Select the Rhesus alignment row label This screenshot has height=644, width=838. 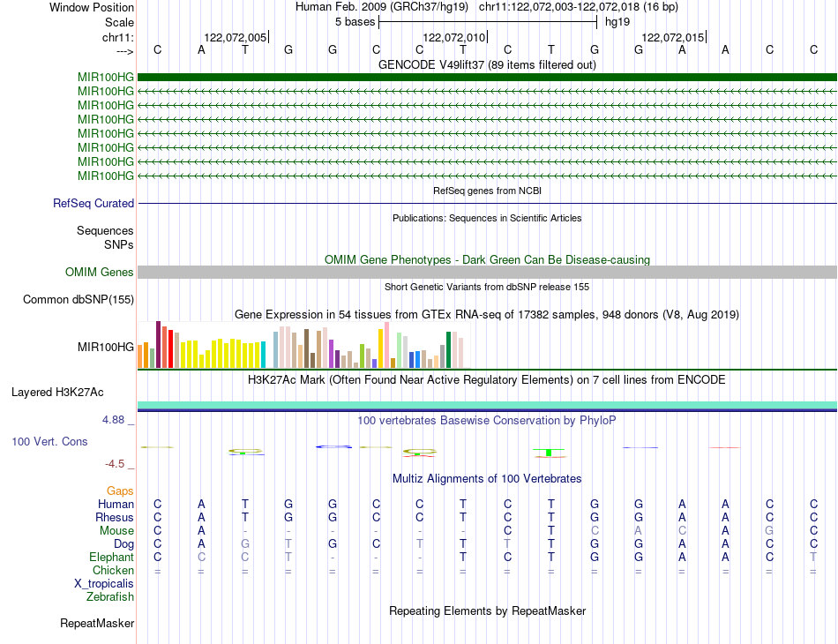(115, 517)
